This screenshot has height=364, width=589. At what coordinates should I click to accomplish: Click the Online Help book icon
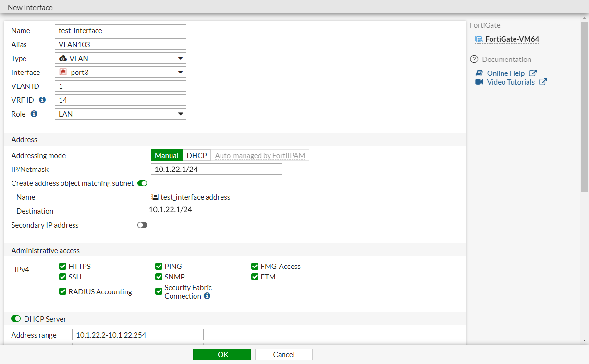click(479, 73)
